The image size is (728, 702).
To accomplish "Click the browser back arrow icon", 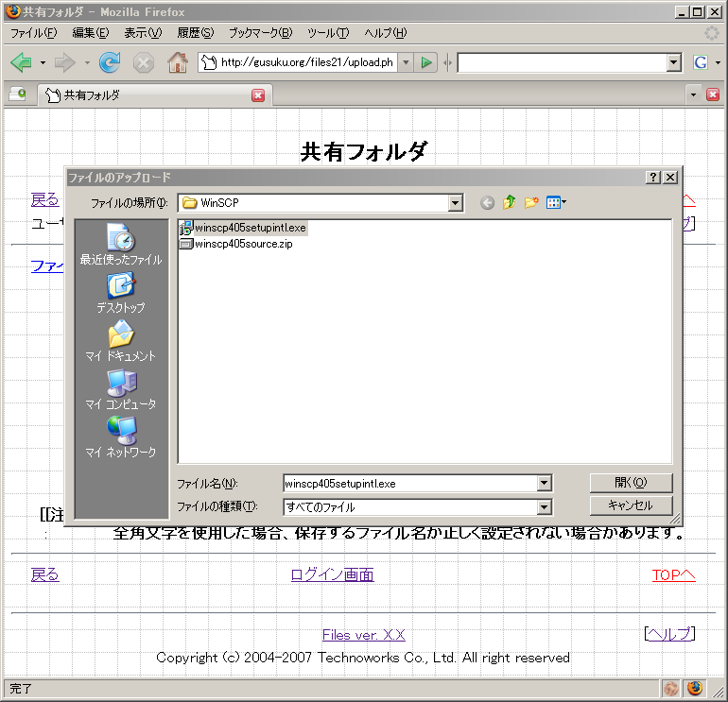I will pos(21,62).
